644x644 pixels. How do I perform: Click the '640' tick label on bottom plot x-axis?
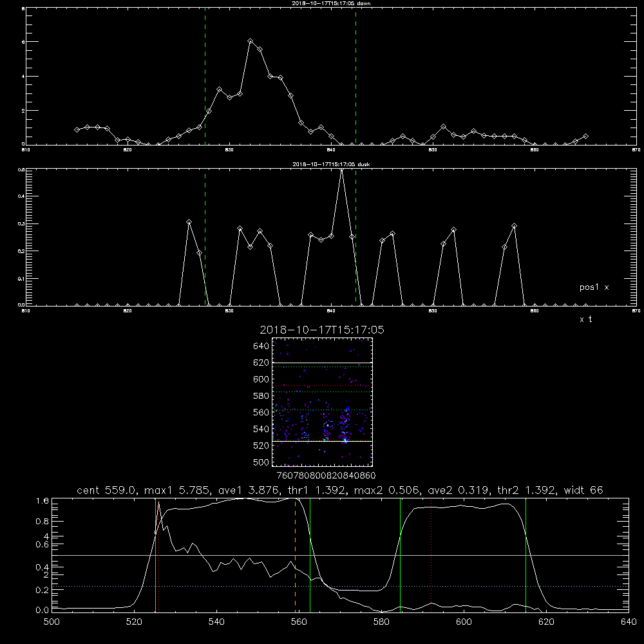[x=629, y=622]
